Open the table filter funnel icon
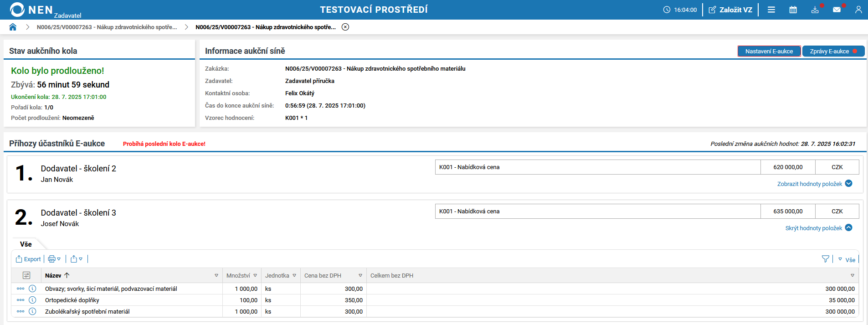The height and width of the screenshot is (325, 868). pyautogui.click(x=825, y=259)
